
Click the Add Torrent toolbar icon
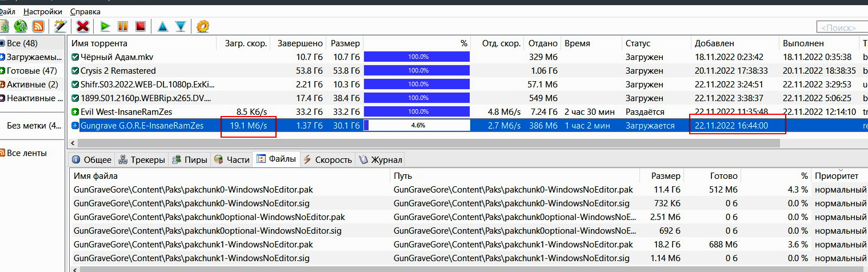4,26
